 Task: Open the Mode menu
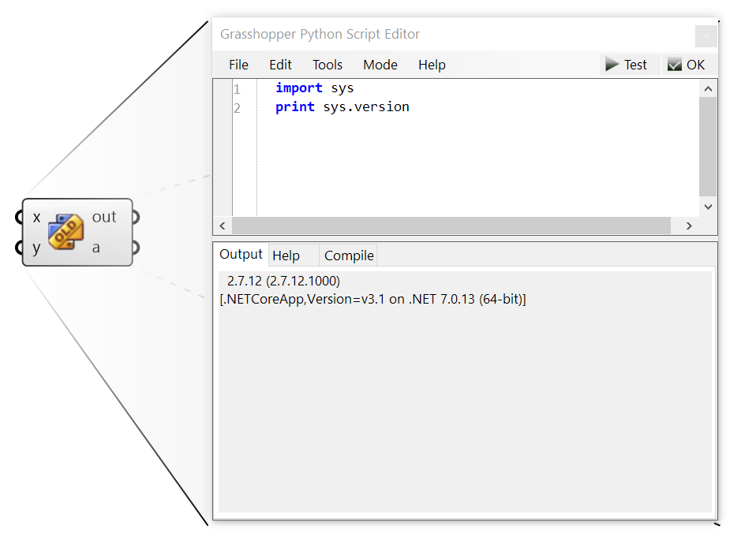point(380,65)
